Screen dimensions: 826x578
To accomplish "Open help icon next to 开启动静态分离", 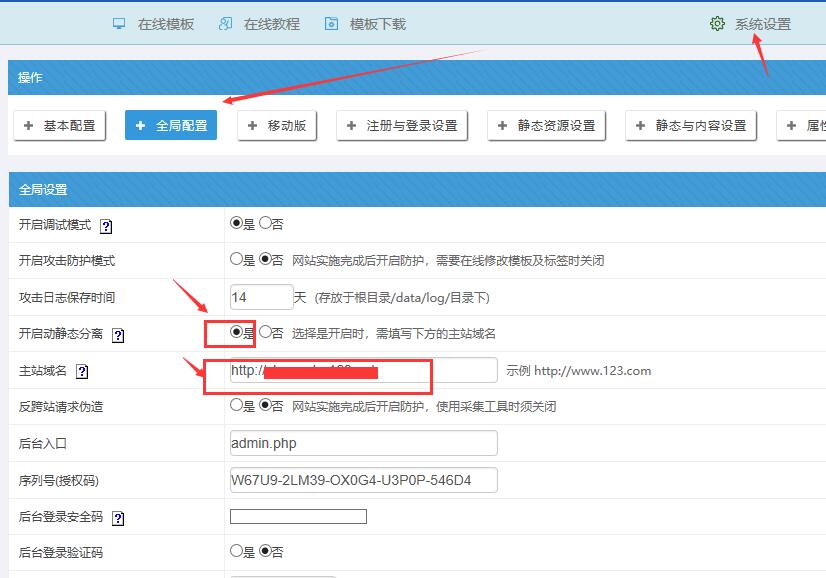I will [118, 335].
